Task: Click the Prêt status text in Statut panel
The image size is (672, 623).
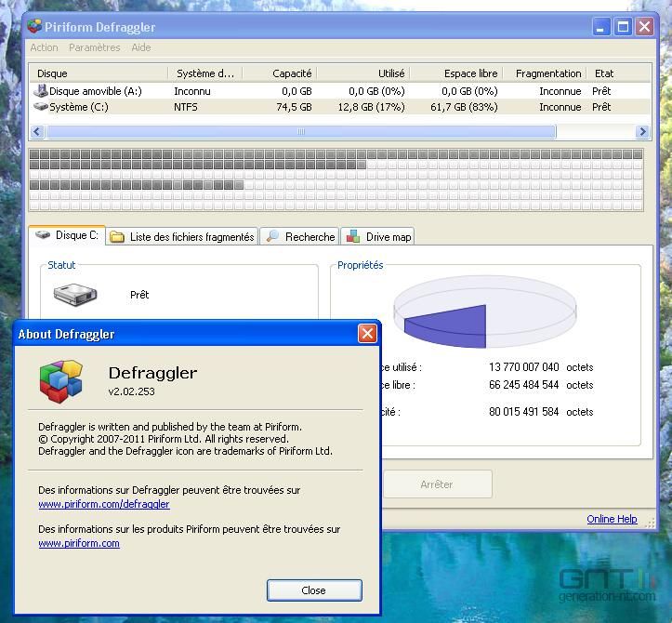Action: click(139, 295)
